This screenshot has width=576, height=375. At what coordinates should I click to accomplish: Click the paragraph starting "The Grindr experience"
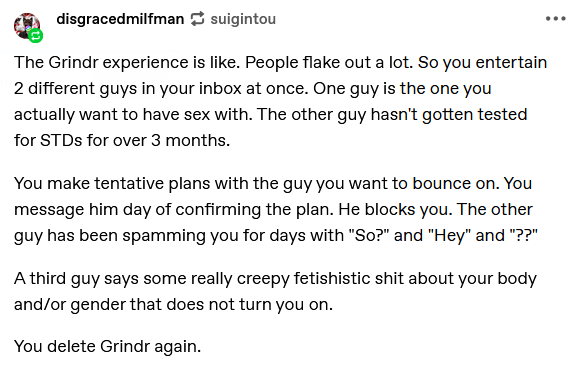[281, 101]
